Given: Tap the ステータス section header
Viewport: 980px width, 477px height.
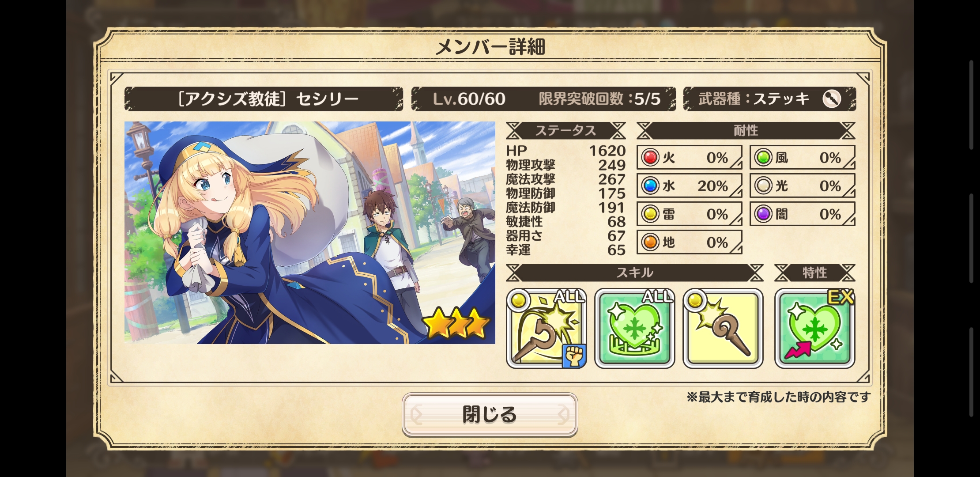Looking at the screenshot, I should click(565, 131).
